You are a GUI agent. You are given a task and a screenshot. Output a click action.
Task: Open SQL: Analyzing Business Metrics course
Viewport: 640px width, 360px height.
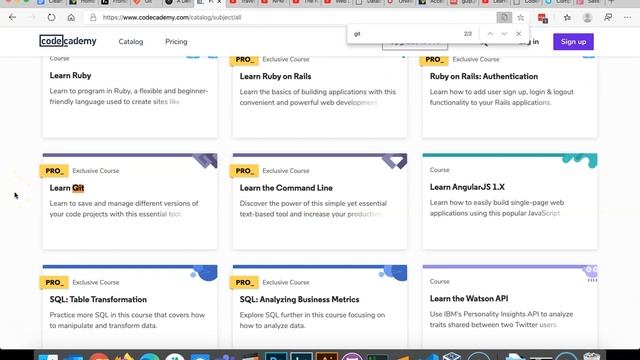[x=299, y=300]
